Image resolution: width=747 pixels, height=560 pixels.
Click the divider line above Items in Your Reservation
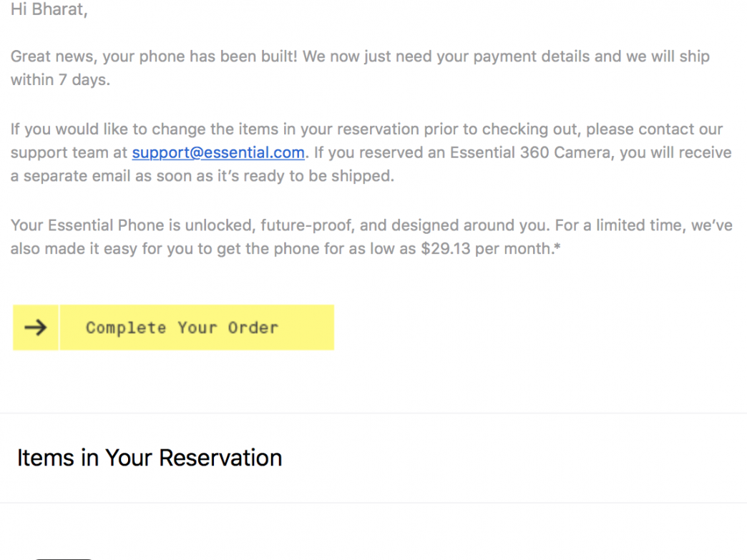pos(373,413)
